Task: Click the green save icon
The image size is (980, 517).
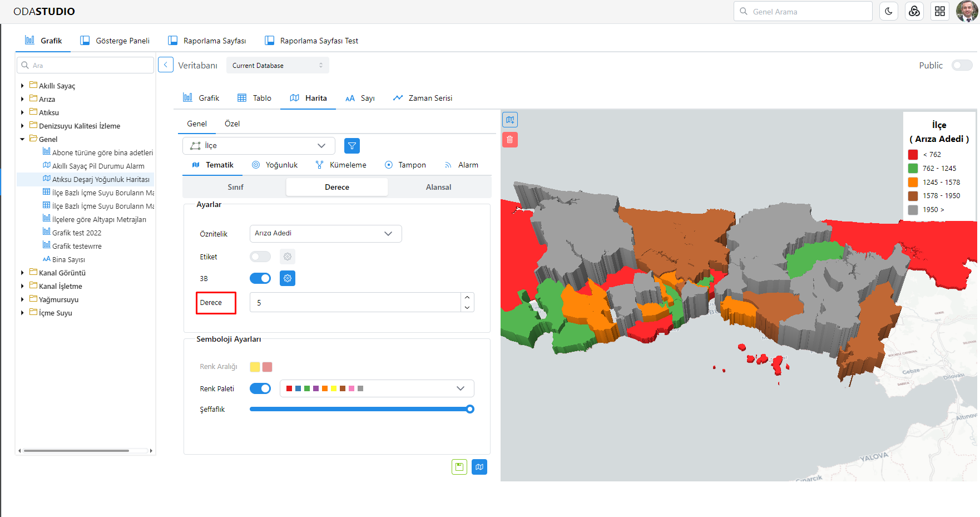Action: [x=459, y=467]
